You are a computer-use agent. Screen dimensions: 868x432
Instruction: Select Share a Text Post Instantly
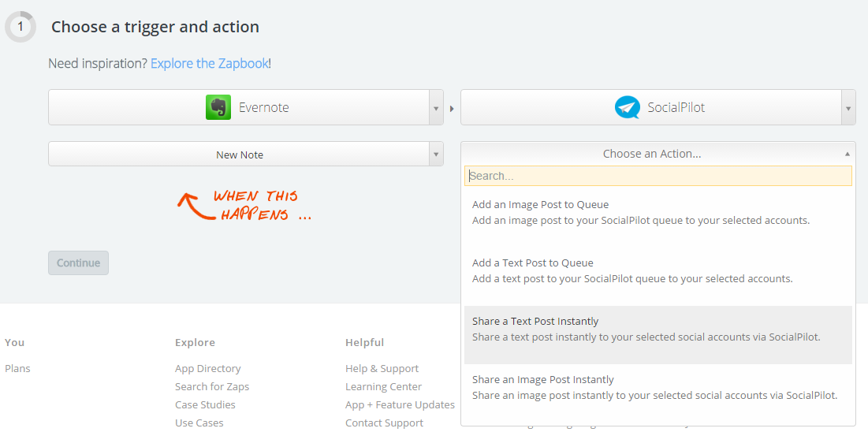[658, 335]
